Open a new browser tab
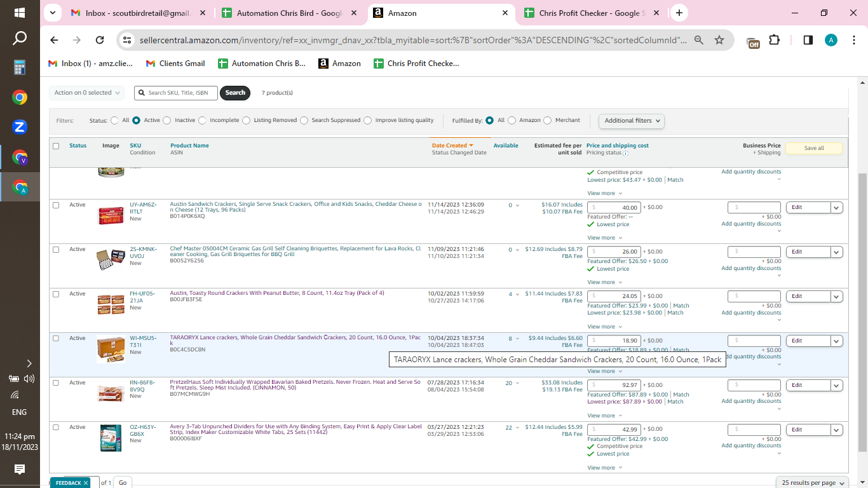The image size is (868, 488). pyautogui.click(x=679, y=13)
